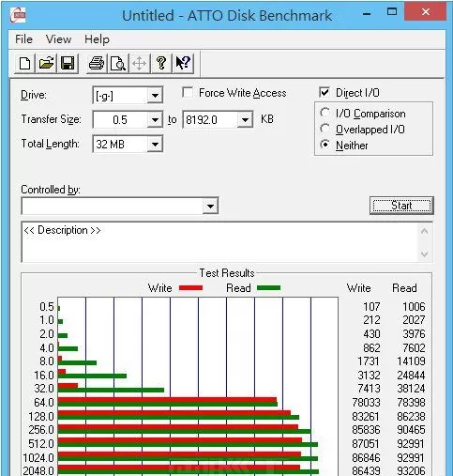
Task: Save results with the floppy disk icon
Action: (68, 64)
